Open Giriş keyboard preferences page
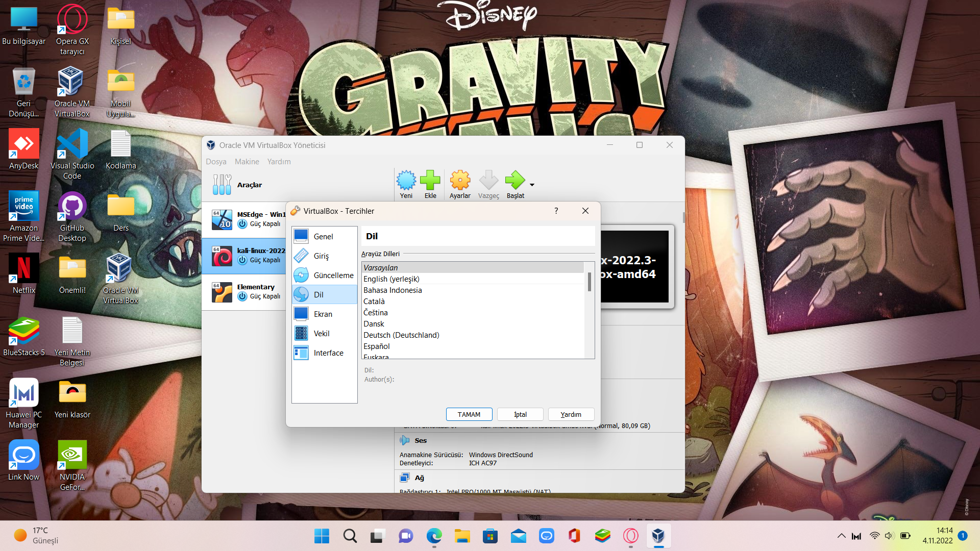 (x=322, y=256)
